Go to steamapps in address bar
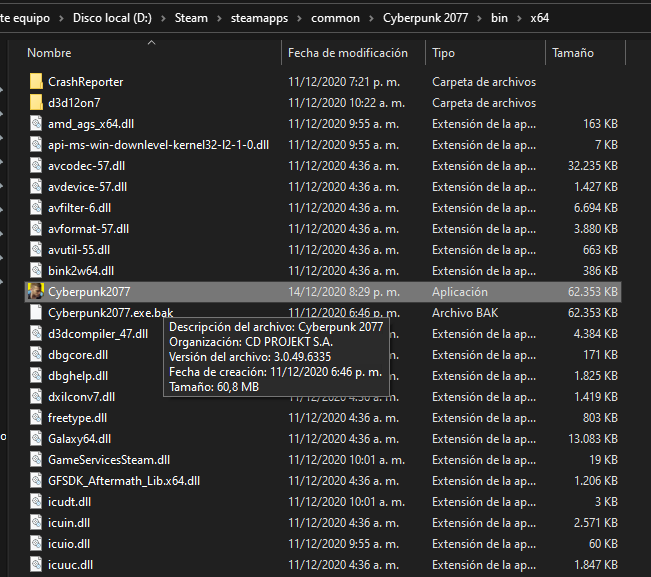The height and width of the screenshot is (577, 651). [259, 18]
